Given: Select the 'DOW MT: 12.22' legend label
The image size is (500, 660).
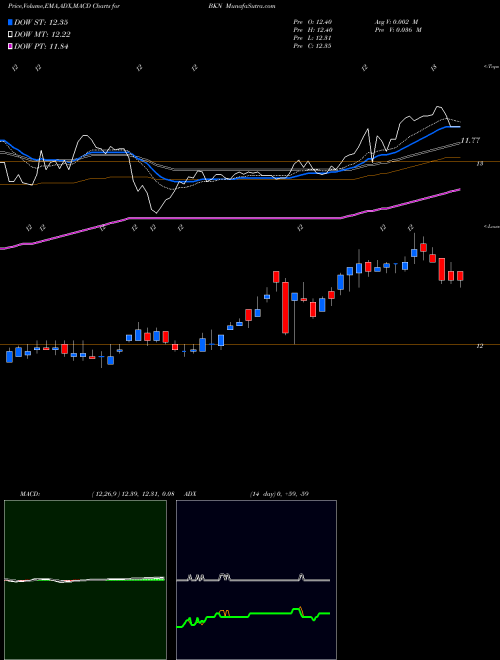Looking at the screenshot, I should point(42,35).
